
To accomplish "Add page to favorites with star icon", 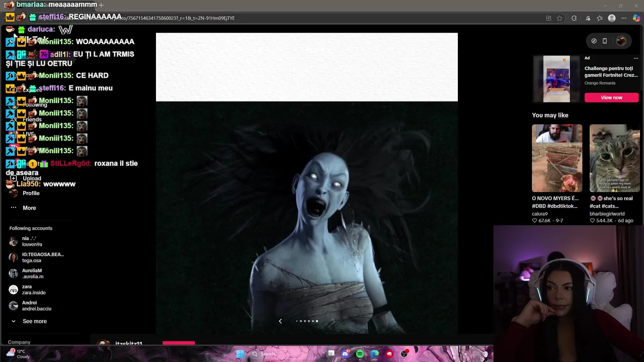I will 559,18.
